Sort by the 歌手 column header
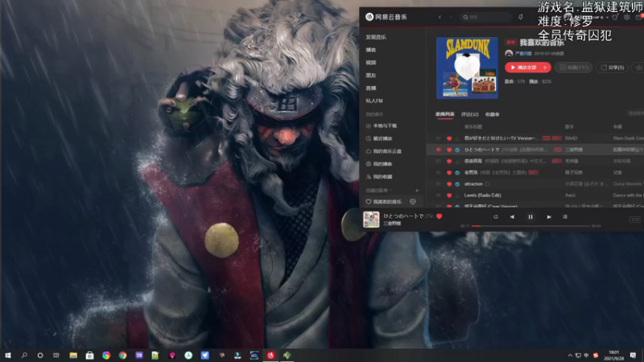The height and width of the screenshot is (362, 644). tap(569, 127)
